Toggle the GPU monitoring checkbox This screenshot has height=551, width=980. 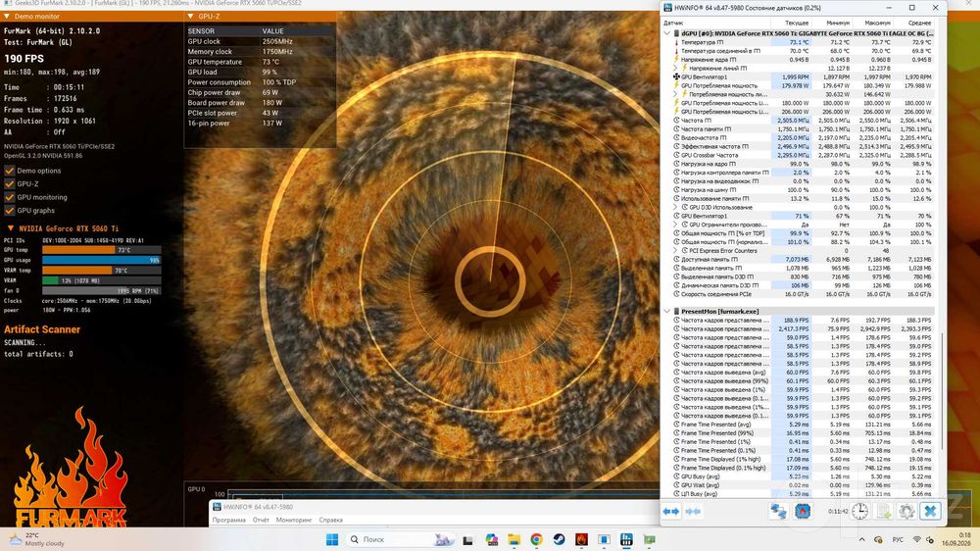click(10, 197)
